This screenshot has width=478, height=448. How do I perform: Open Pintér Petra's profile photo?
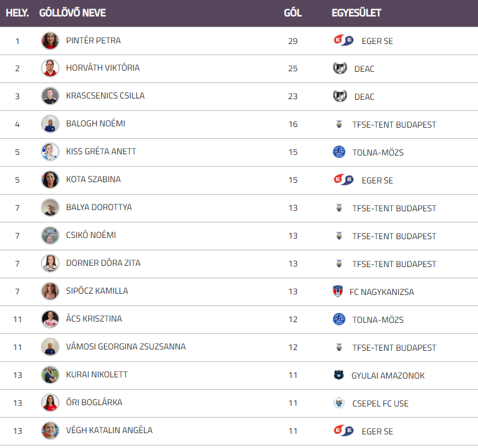click(x=50, y=41)
